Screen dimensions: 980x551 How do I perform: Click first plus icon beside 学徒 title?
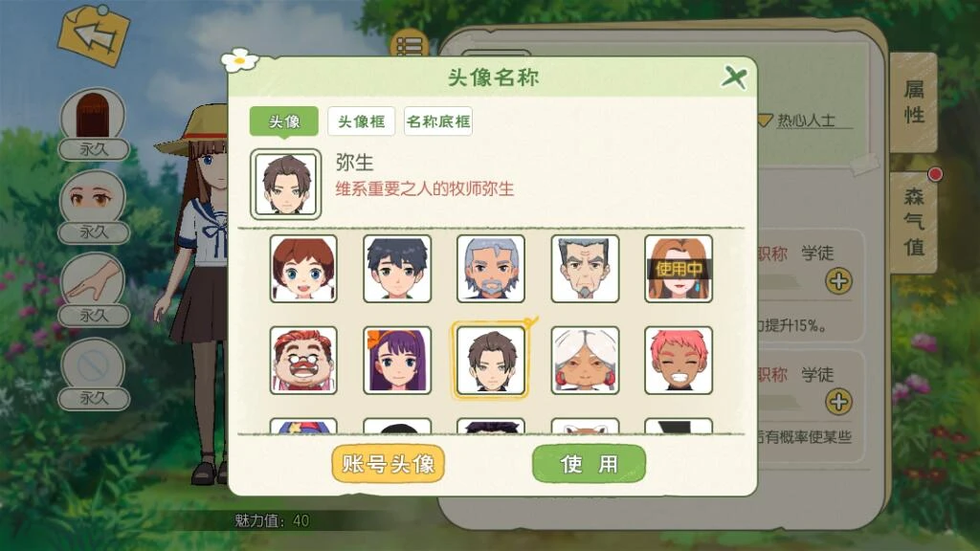click(838, 281)
